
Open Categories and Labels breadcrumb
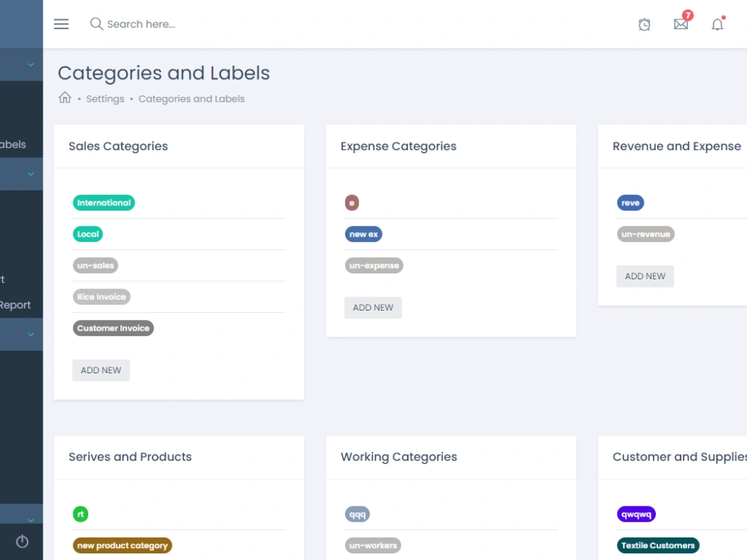[191, 99]
